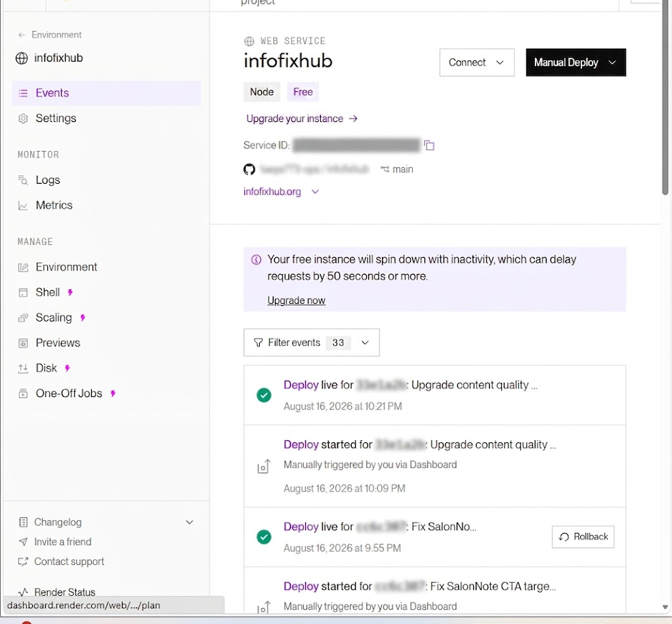Click green check on 9:55 PM deploy
This screenshot has height=624, width=672.
(x=264, y=537)
